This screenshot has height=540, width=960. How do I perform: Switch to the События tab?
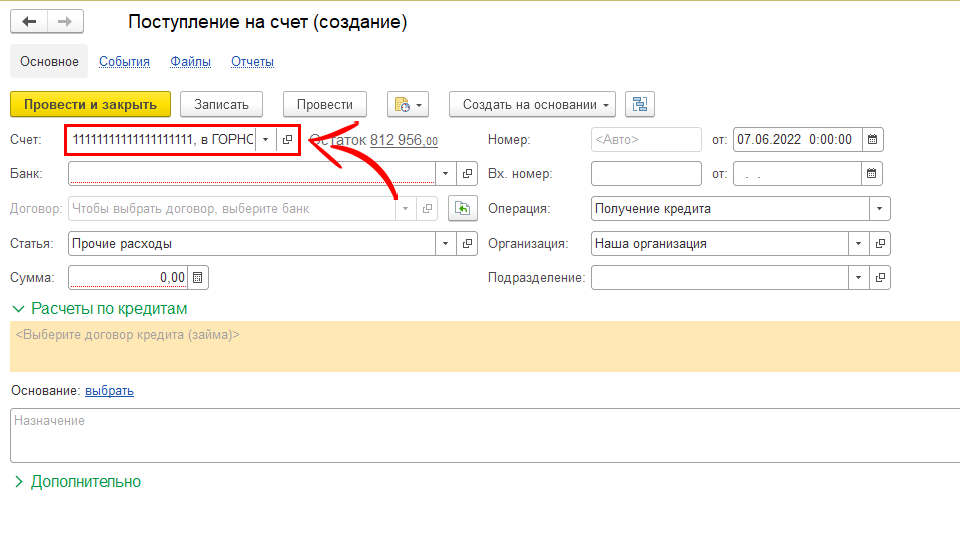coord(124,61)
